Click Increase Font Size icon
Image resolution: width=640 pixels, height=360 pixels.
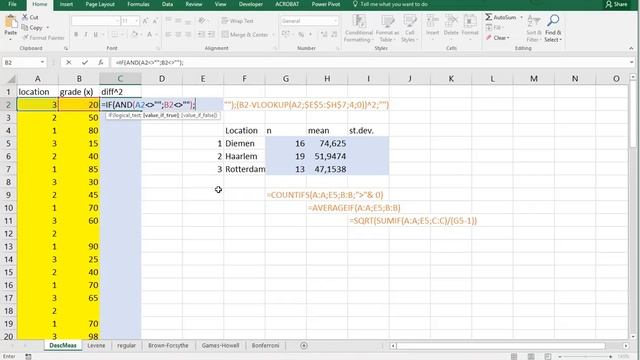click(145, 21)
